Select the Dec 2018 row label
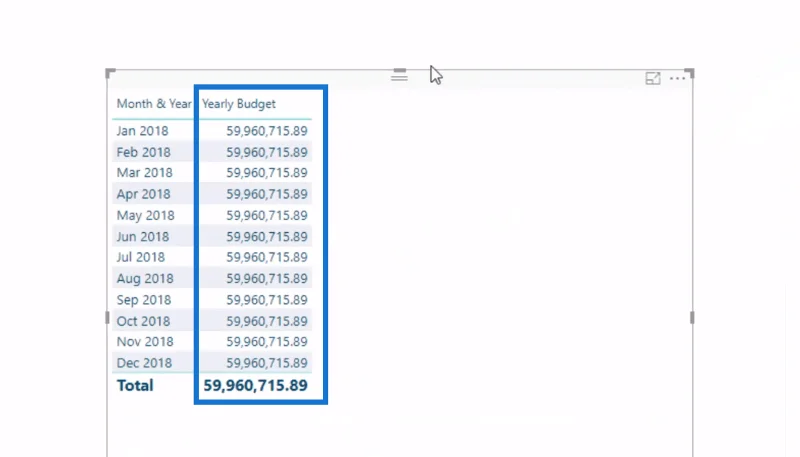Viewport: 800px width, 457px height. point(144,363)
